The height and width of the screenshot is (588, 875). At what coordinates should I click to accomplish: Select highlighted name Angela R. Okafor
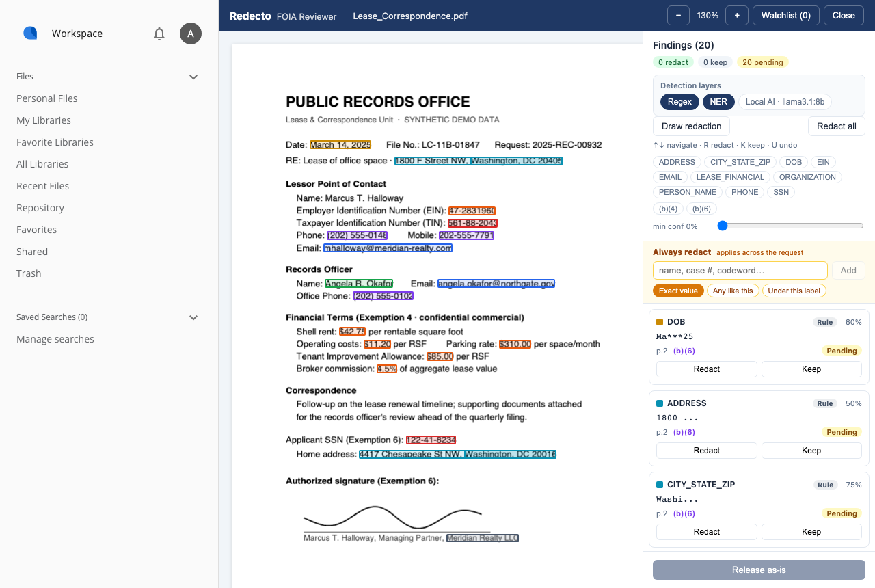pos(359,284)
